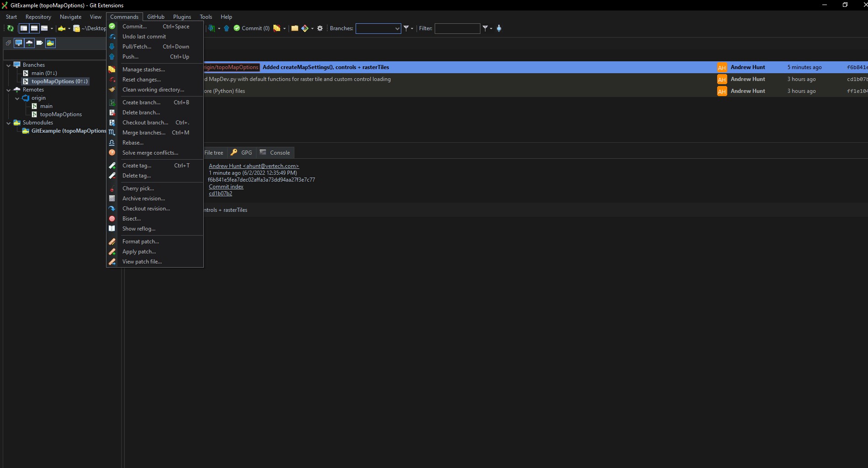Collapse the origin remote node
This screenshot has width=868, height=468.
(x=17, y=98)
